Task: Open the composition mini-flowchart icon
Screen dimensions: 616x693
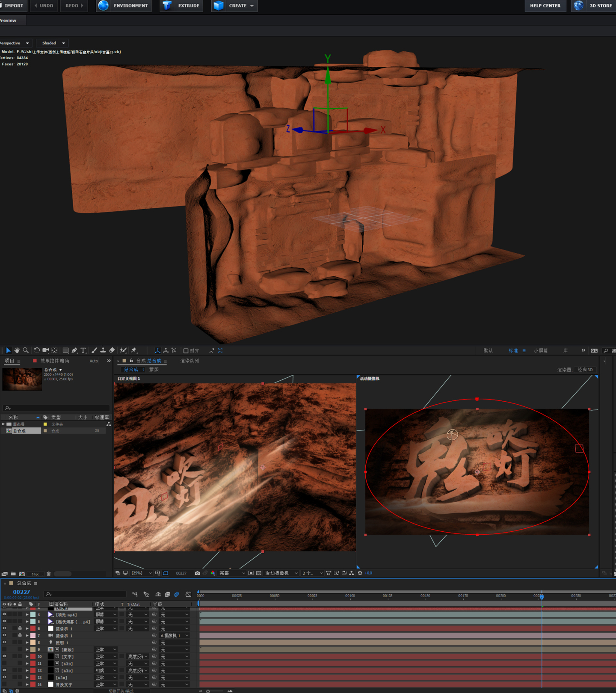Action: click(135, 594)
